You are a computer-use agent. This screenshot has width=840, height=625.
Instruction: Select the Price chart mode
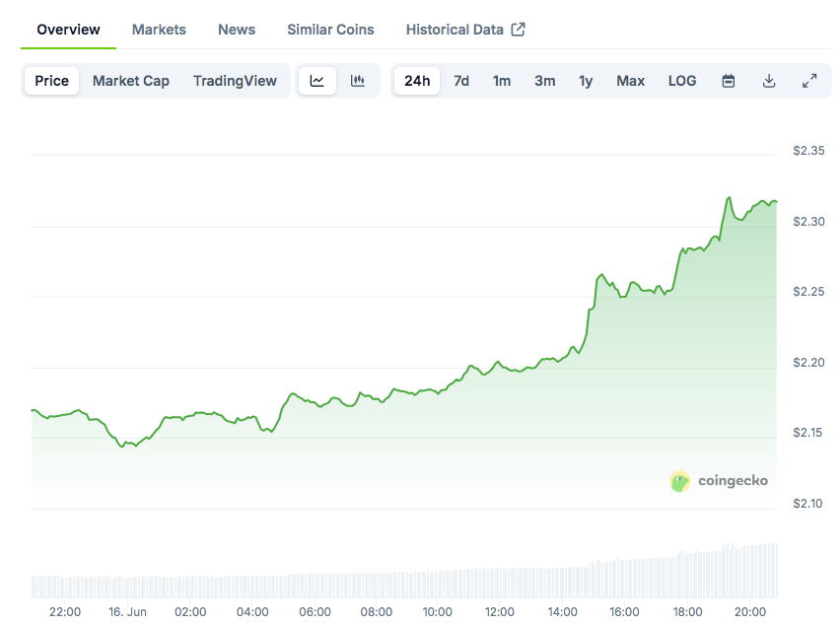coord(51,81)
